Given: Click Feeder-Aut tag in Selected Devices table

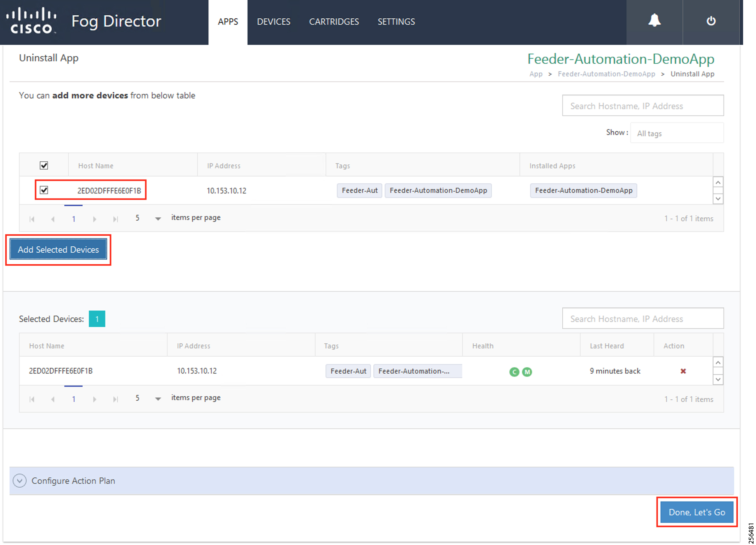Looking at the screenshot, I should point(348,371).
